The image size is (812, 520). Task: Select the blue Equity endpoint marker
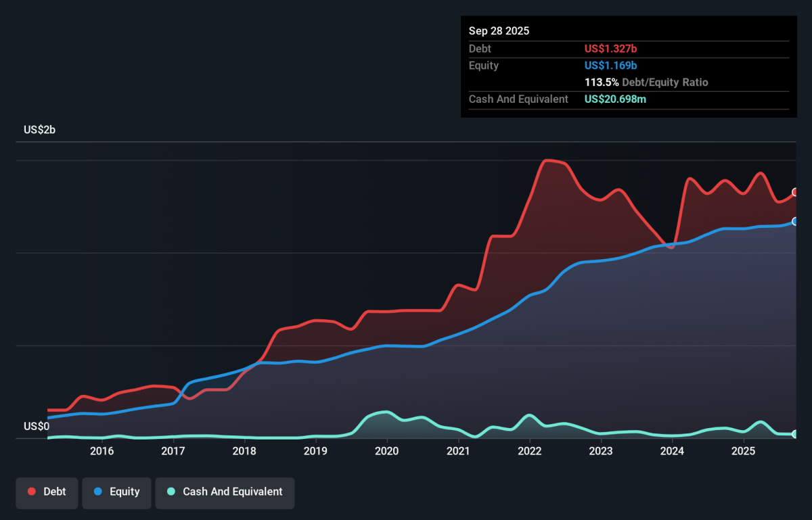pyautogui.click(x=795, y=221)
